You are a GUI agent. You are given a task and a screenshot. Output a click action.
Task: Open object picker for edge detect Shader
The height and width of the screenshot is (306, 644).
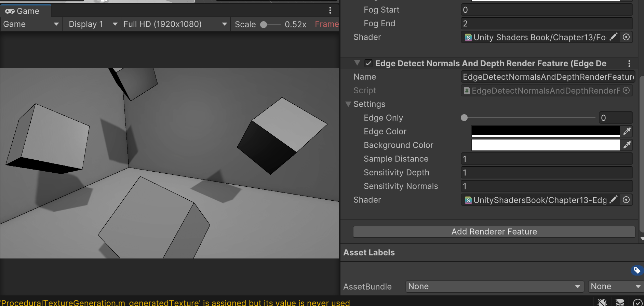[626, 200]
